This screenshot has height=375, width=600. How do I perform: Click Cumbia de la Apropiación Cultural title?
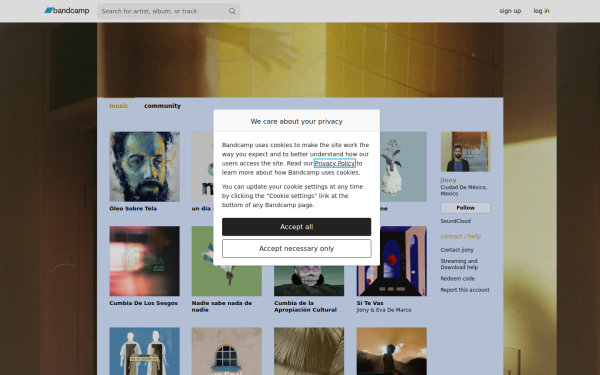(305, 307)
